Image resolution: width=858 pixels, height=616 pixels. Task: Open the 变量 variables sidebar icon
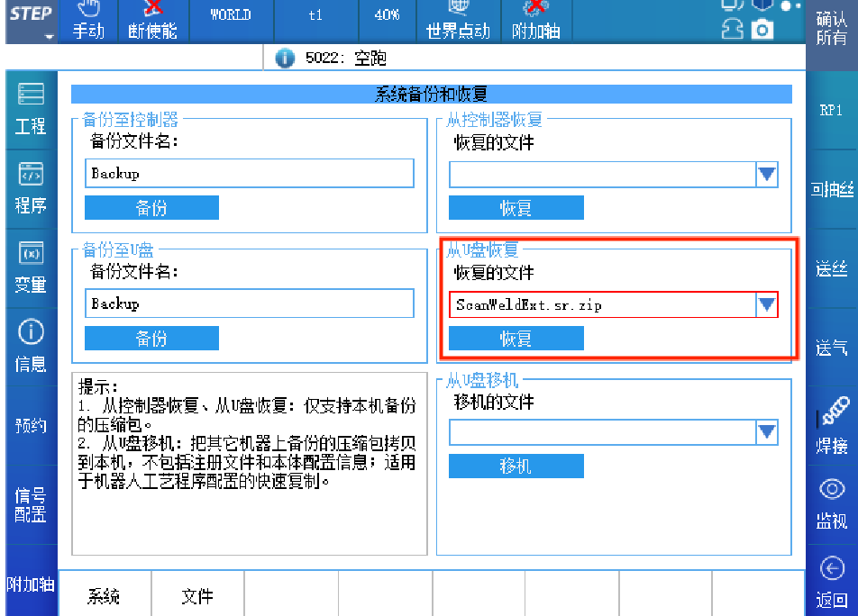coord(30,254)
